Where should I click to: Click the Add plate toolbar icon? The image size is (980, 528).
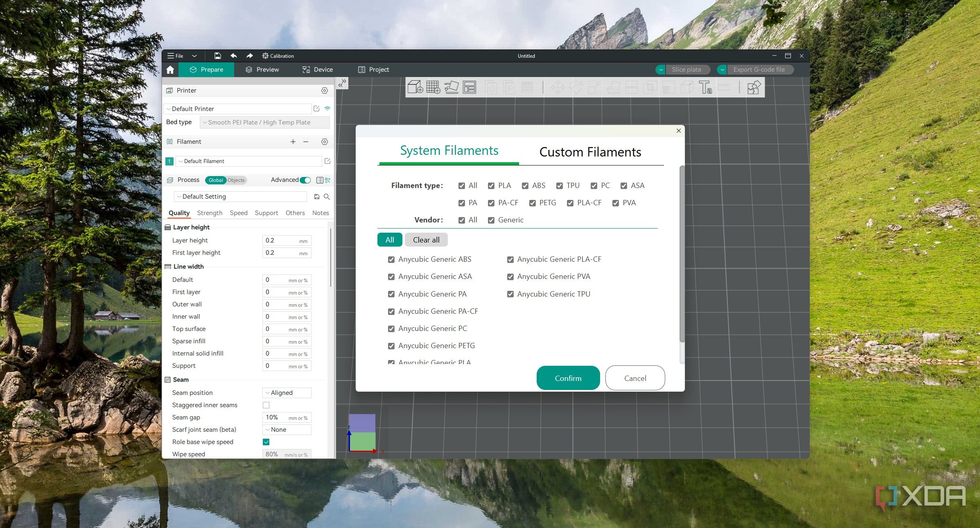(433, 87)
